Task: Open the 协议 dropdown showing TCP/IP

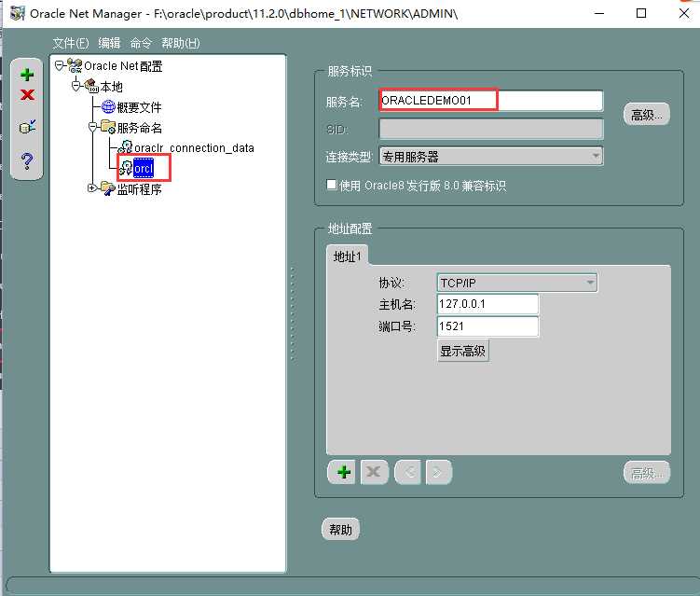Action: click(x=517, y=283)
